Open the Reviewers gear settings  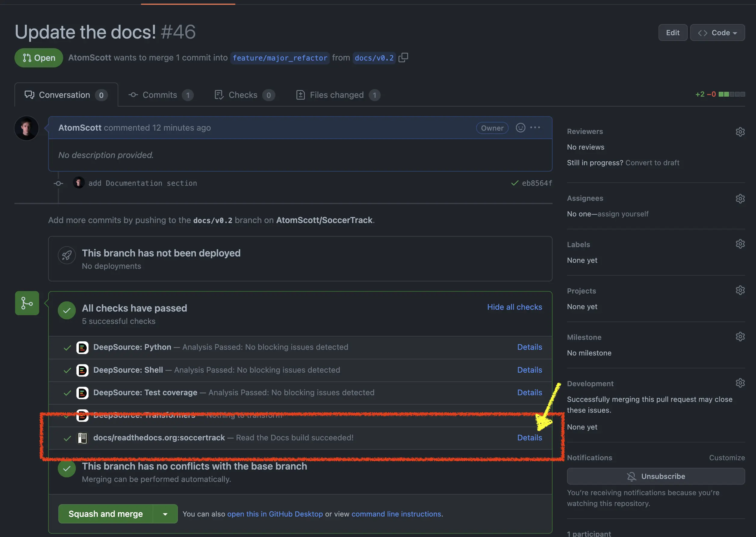(x=740, y=132)
